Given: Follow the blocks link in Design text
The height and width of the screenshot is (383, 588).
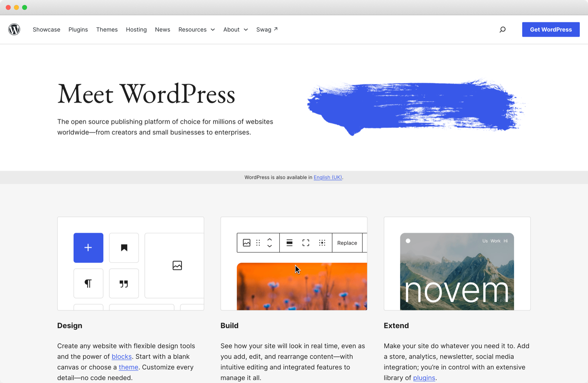Looking at the screenshot, I should [122, 357].
